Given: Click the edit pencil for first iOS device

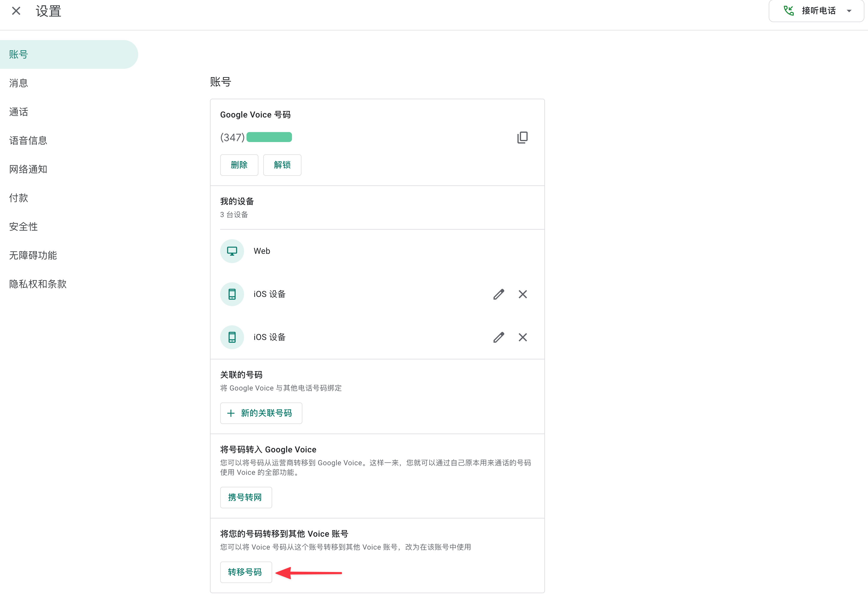Looking at the screenshot, I should pyautogui.click(x=499, y=294).
